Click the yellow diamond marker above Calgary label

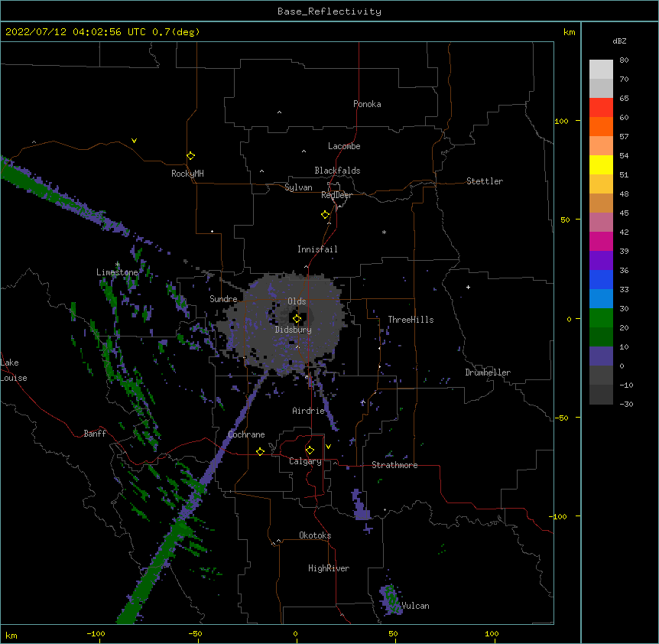[x=310, y=450]
